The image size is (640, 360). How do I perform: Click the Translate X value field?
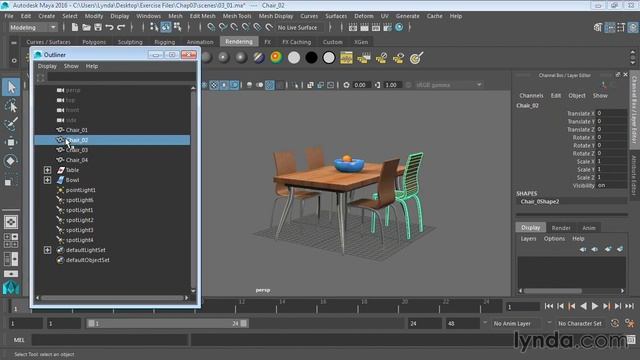click(x=611, y=113)
